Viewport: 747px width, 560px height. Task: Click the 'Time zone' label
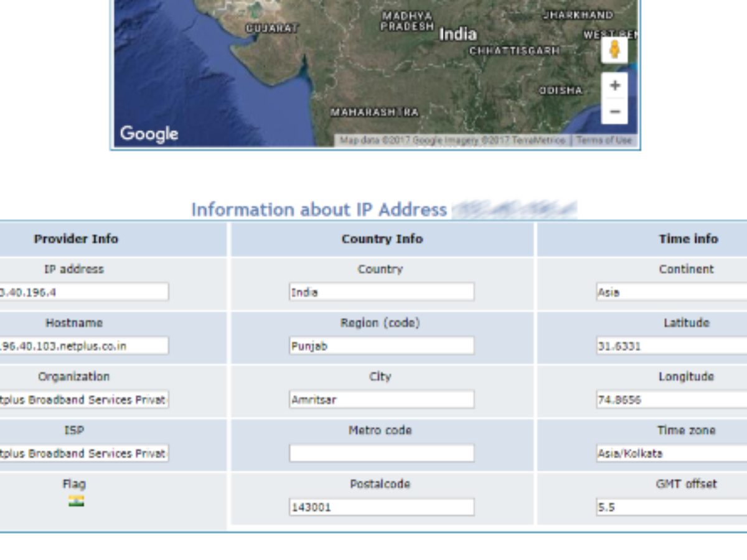(x=687, y=430)
